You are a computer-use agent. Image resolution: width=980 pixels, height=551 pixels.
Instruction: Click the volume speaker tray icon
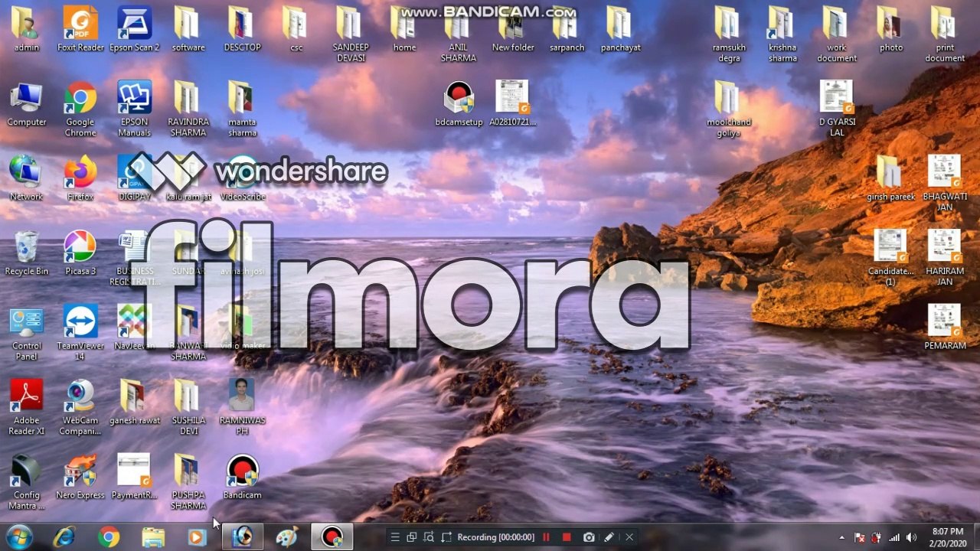911,537
